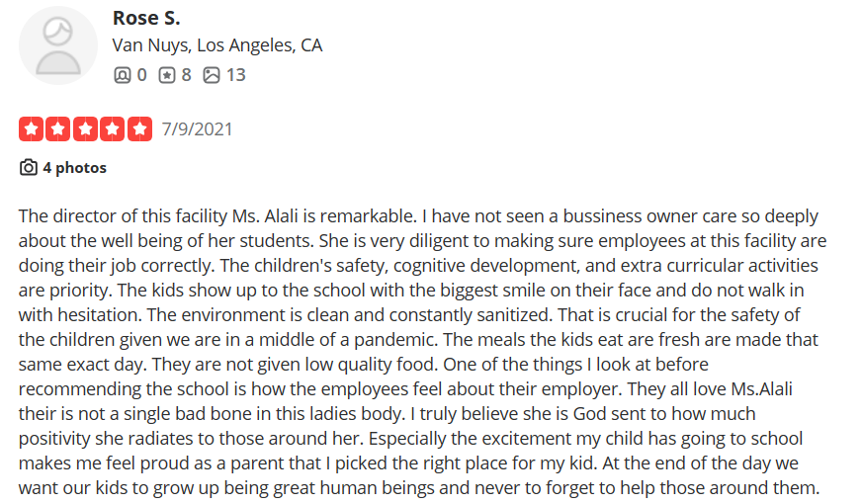Click the location Van Nuys, Los Angeles, CA
Screen dimensions: 862x504
click(217, 45)
